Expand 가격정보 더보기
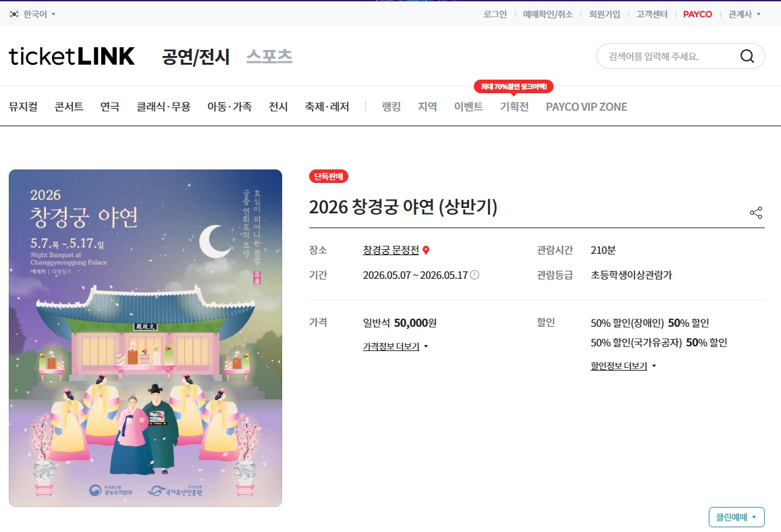Screen dimensions: 781x532 (x=396, y=346)
